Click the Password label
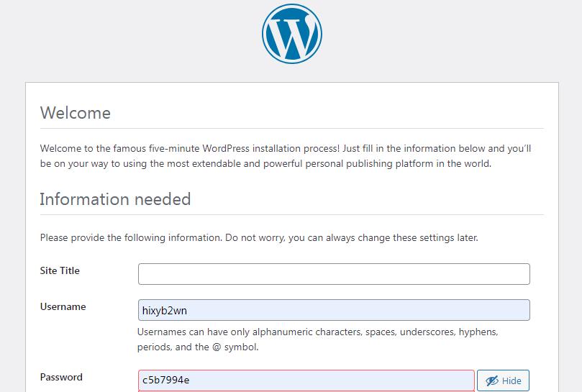Viewport: 582px width, 392px height. point(61,377)
